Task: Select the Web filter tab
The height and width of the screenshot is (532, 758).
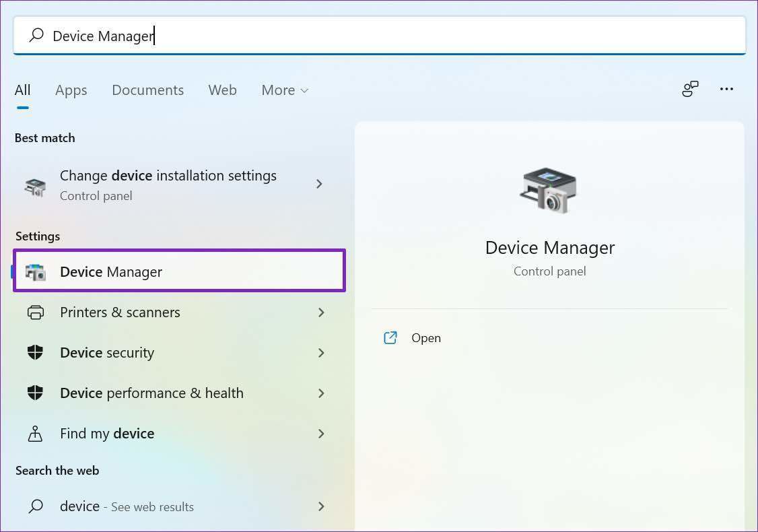Action: coord(222,90)
